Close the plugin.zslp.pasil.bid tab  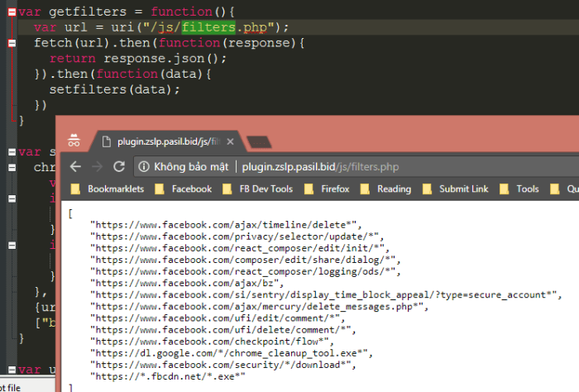tap(230, 141)
